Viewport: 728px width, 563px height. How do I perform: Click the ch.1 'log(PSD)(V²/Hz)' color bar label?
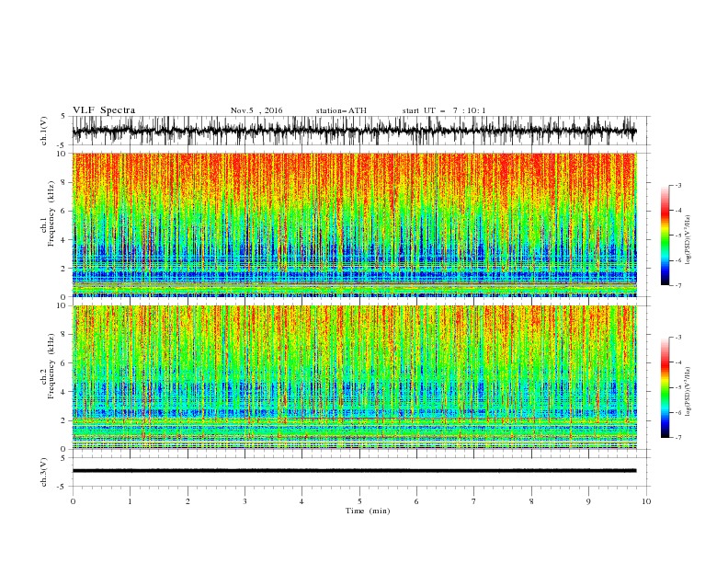688,240
